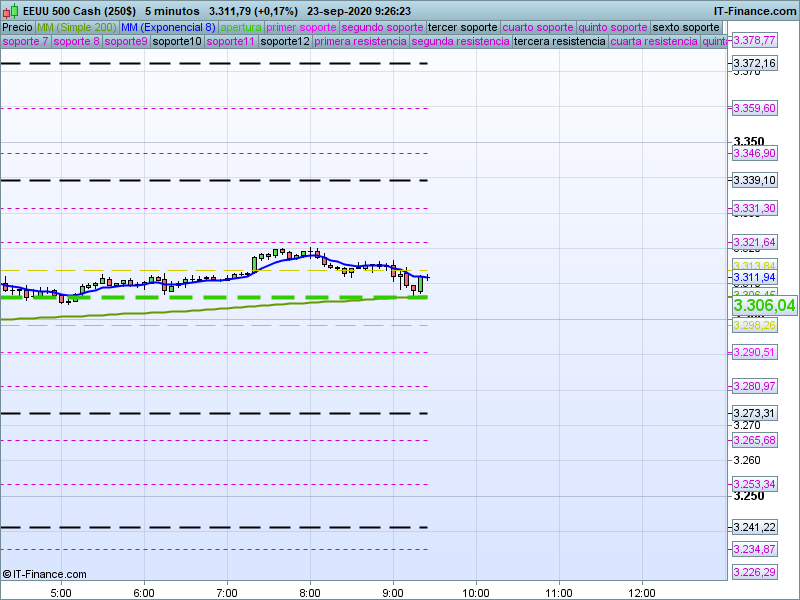Click the large green 3.306,04 price tag

[764, 306]
